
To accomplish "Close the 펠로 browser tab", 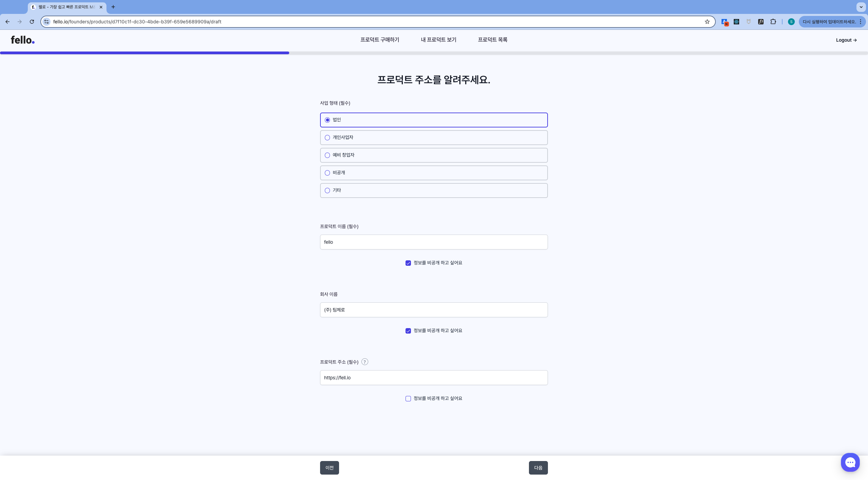I will click(101, 7).
